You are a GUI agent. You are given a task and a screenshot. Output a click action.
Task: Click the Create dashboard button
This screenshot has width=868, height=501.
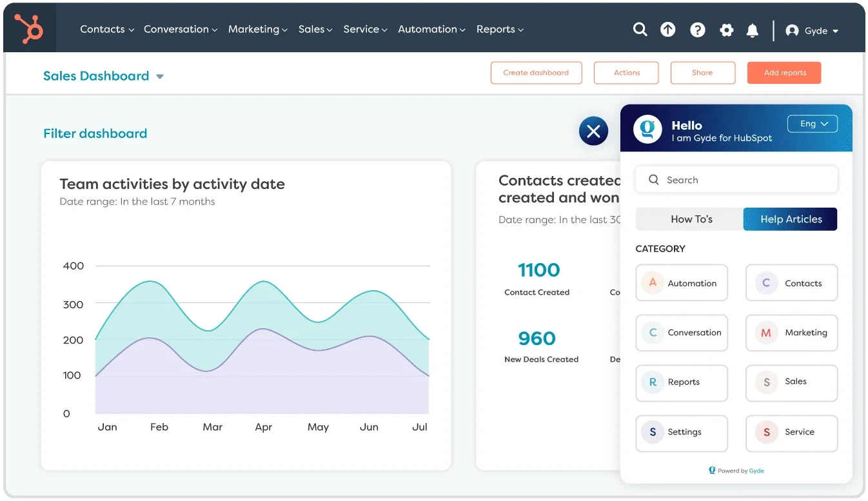536,73
